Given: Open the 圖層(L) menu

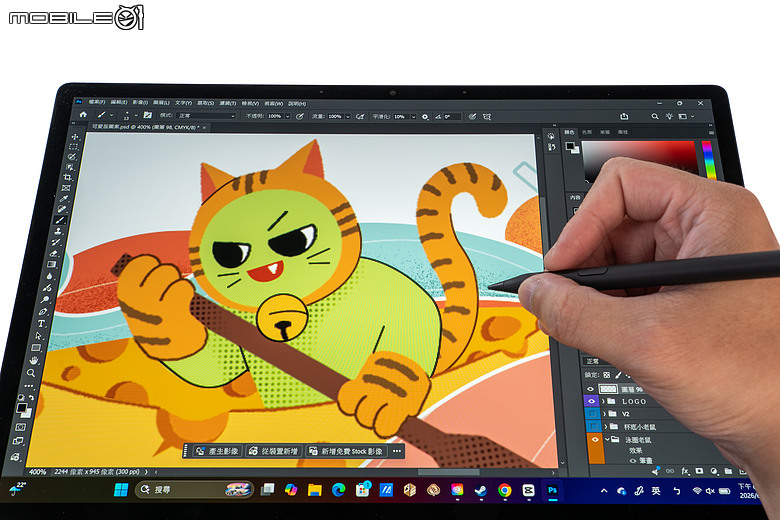Looking at the screenshot, I should click(161, 103).
